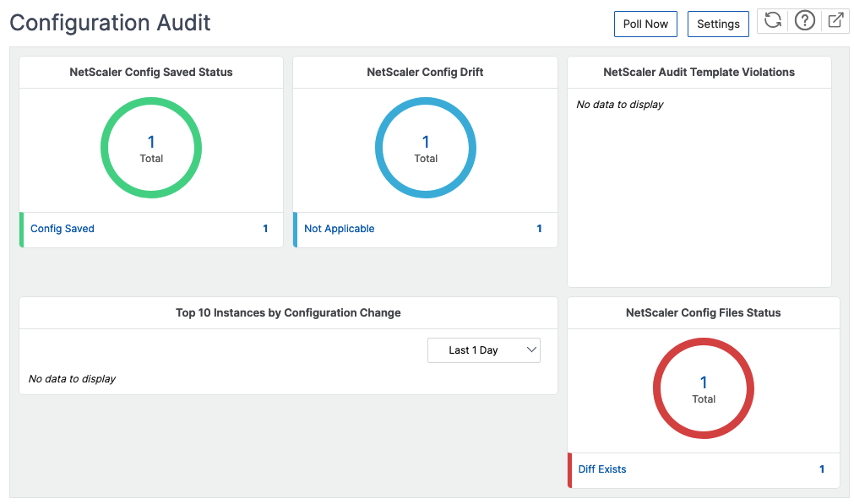The height and width of the screenshot is (504, 854).
Task: Open the Settings button
Action: (718, 24)
